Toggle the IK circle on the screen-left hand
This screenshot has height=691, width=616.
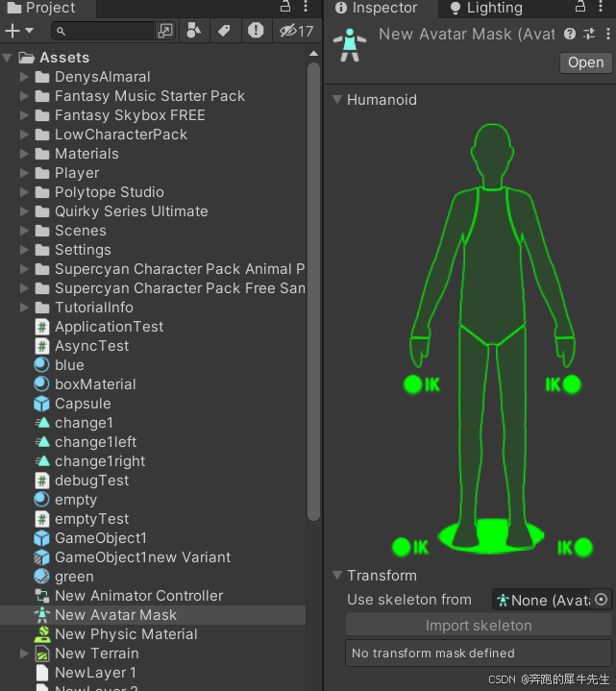click(x=413, y=384)
